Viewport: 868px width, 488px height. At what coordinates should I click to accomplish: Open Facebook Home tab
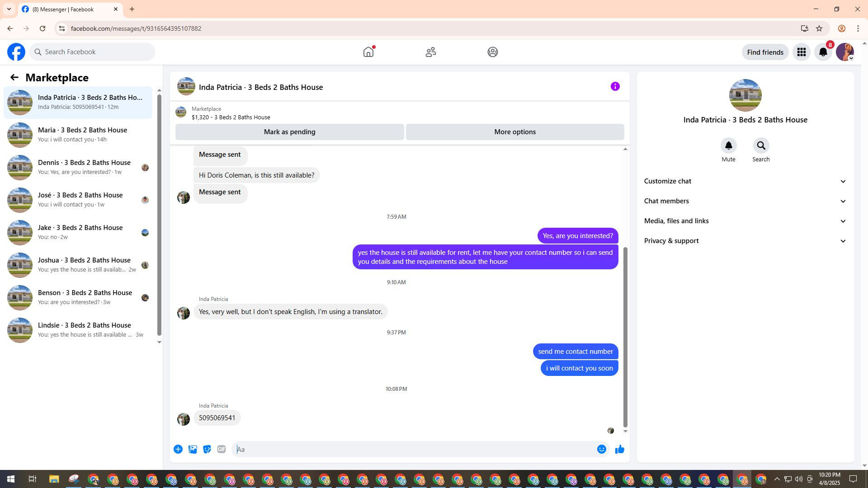pyautogui.click(x=368, y=52)
